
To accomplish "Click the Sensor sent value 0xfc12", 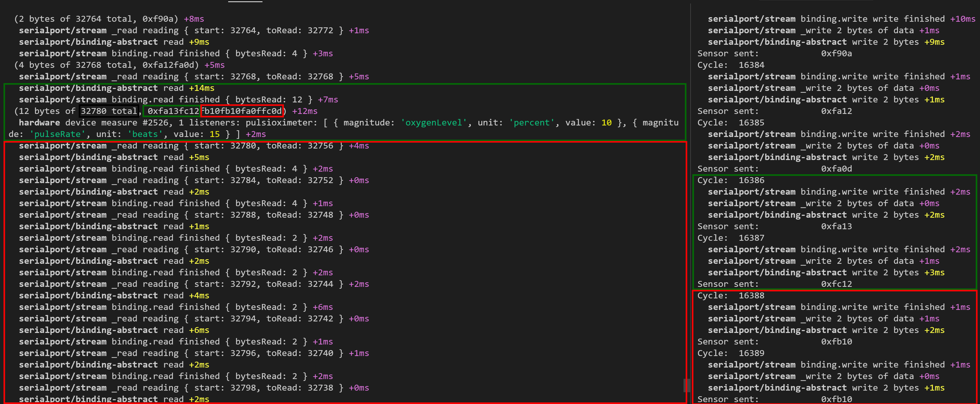I will [x=837, y=284].
